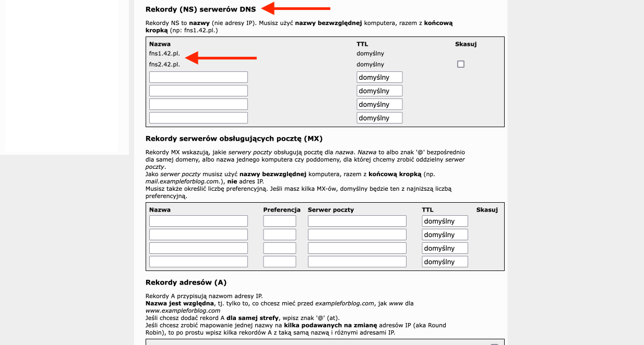Select third MX Preferencja field
Screen dimensions: 644x345
(x=279, y=248)
